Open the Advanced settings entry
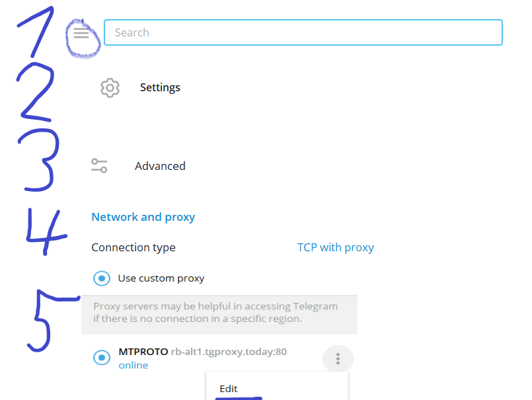This screenshot has height=400, width=532. coord(160,166)
